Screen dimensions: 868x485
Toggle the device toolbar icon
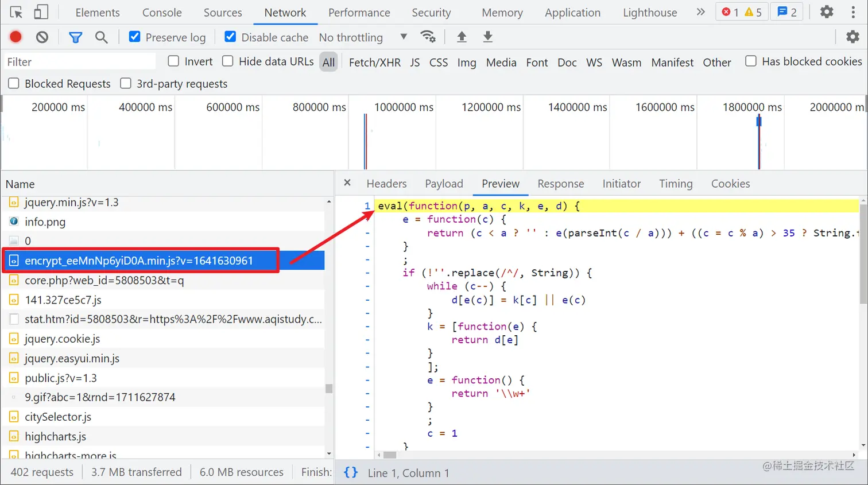pos(41,12)
